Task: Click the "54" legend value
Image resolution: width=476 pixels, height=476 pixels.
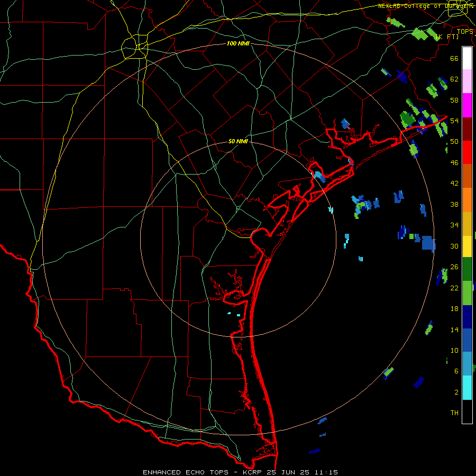Action: [x=454, y=121]
